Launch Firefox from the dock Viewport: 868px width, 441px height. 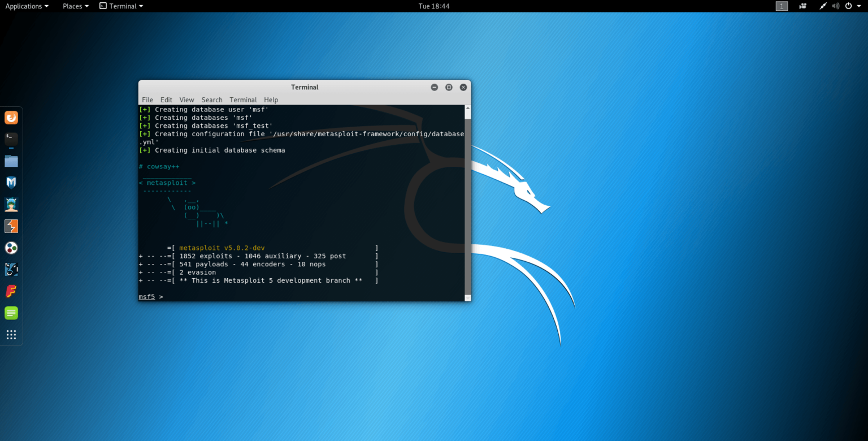click(x=11, y=117)
